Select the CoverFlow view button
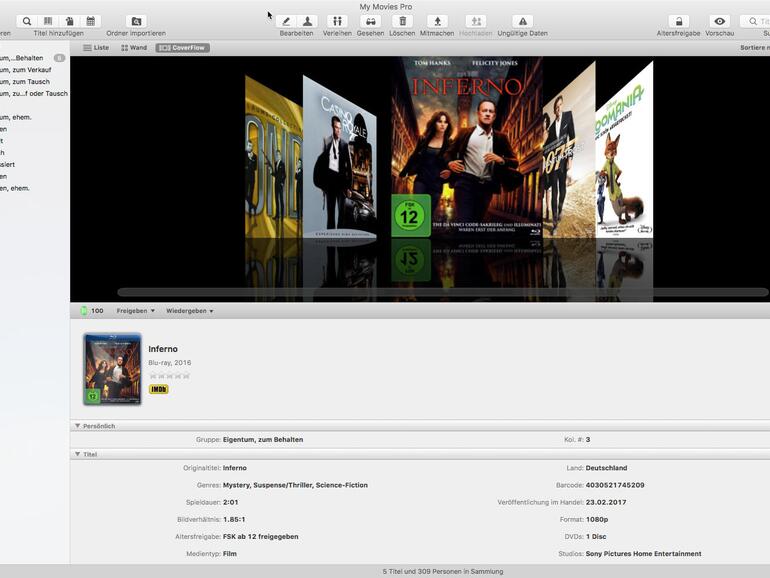 pyautogui.click(x=183, y=48)
